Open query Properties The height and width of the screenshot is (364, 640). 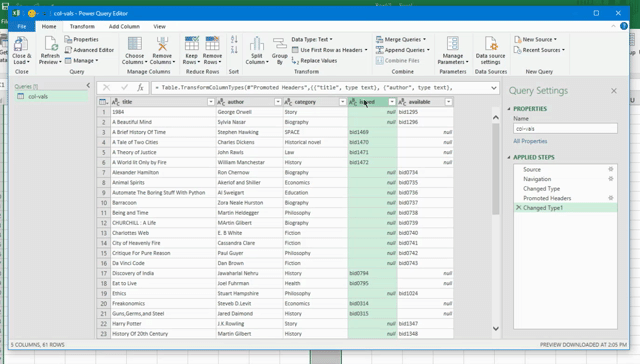pos(82,40)
